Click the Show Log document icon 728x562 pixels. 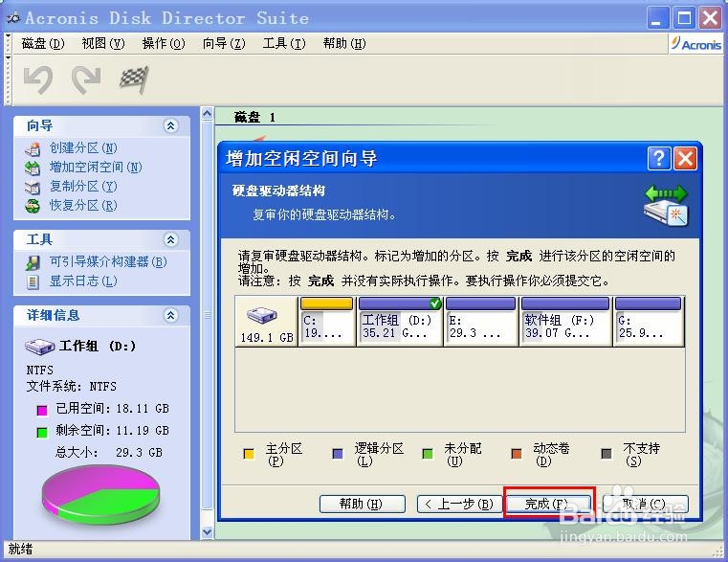coord(33,281)
